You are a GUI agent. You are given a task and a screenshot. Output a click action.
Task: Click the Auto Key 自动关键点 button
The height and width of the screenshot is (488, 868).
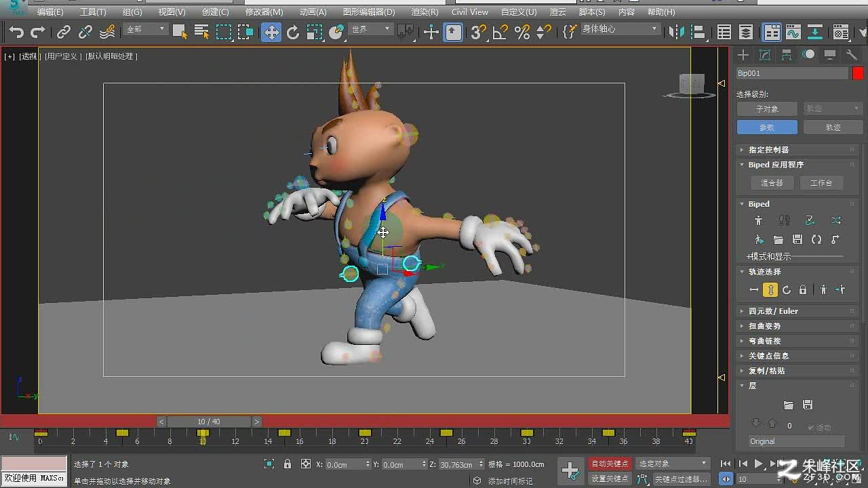610,464
